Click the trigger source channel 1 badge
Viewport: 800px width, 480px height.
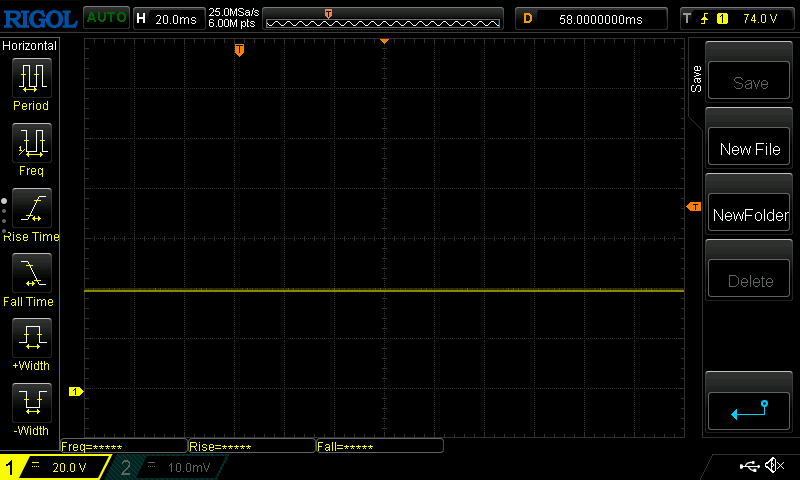pyautogui.click(x=722, y=19)
